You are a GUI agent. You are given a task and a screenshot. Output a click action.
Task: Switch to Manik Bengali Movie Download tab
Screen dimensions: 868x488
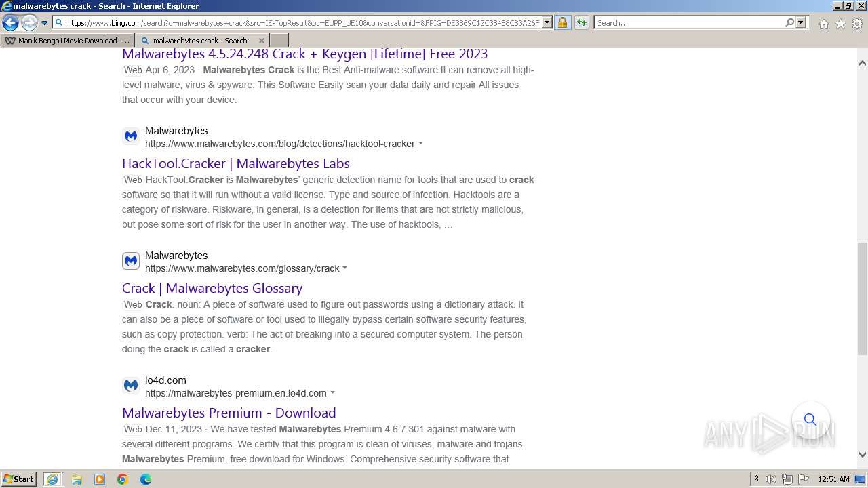[x=67, y=40]
